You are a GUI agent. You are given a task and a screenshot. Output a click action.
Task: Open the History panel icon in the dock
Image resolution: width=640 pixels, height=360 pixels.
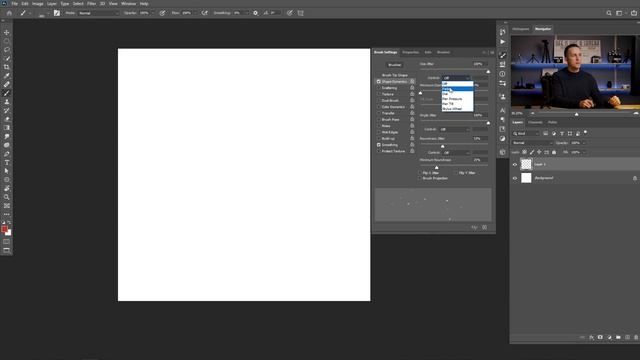pos(502,32)
